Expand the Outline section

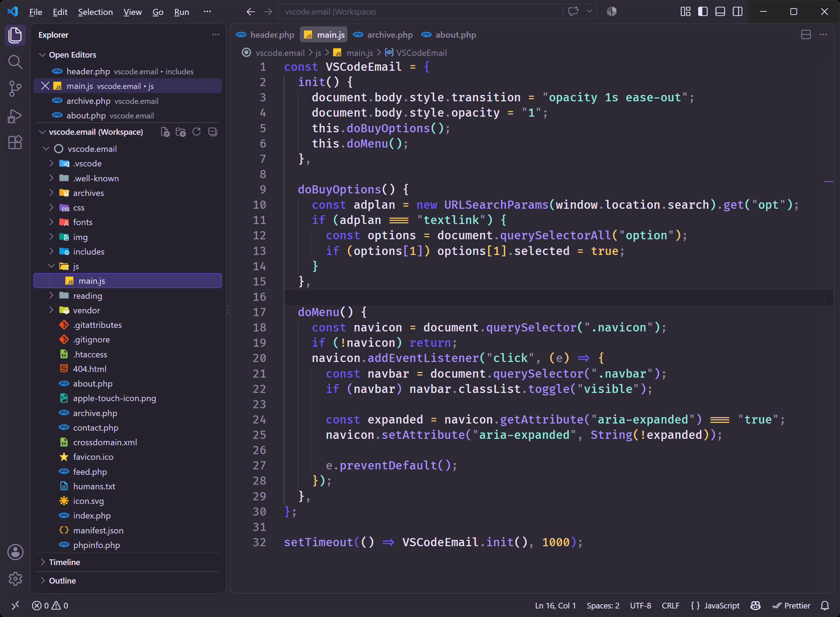[43, 581]
